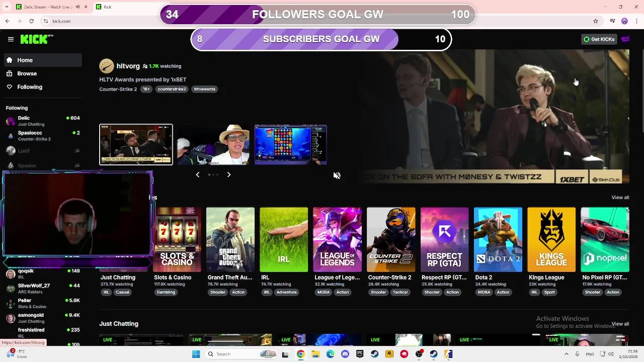Click View all for the category cards row
The width and height of the screenshot is (644, 362).
(620, 198)
